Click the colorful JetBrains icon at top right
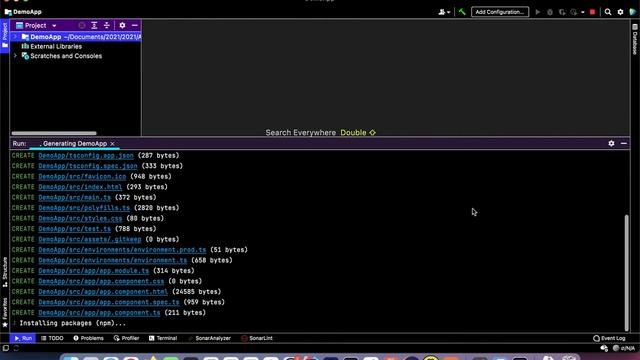 633,12
